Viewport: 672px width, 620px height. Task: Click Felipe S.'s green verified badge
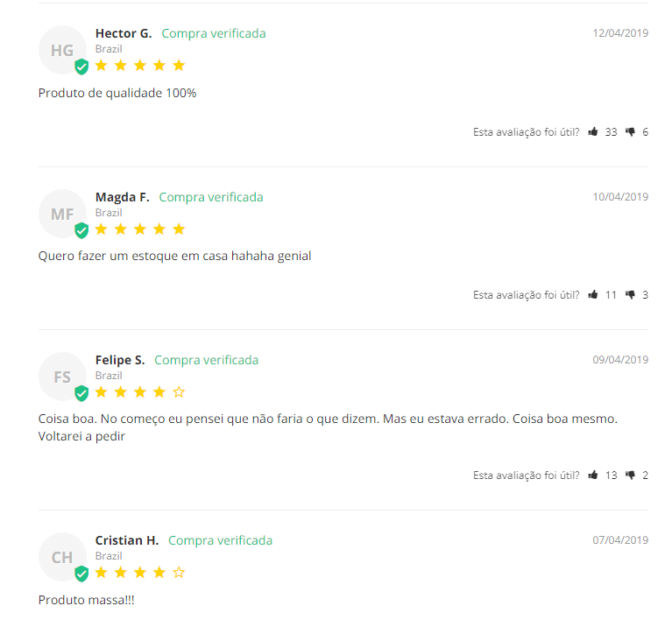click(81, 393)
